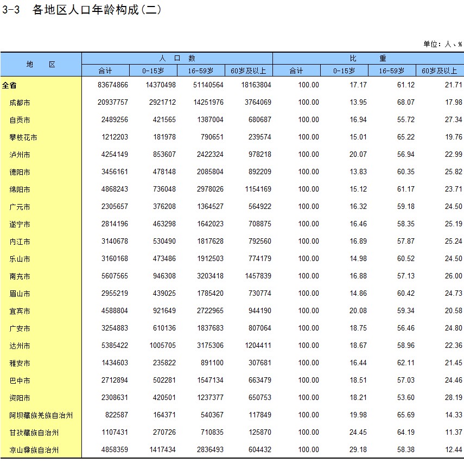Select the 雅安市 region cell
This screenshot has width=464, height=476.
[x=20, y=363]
